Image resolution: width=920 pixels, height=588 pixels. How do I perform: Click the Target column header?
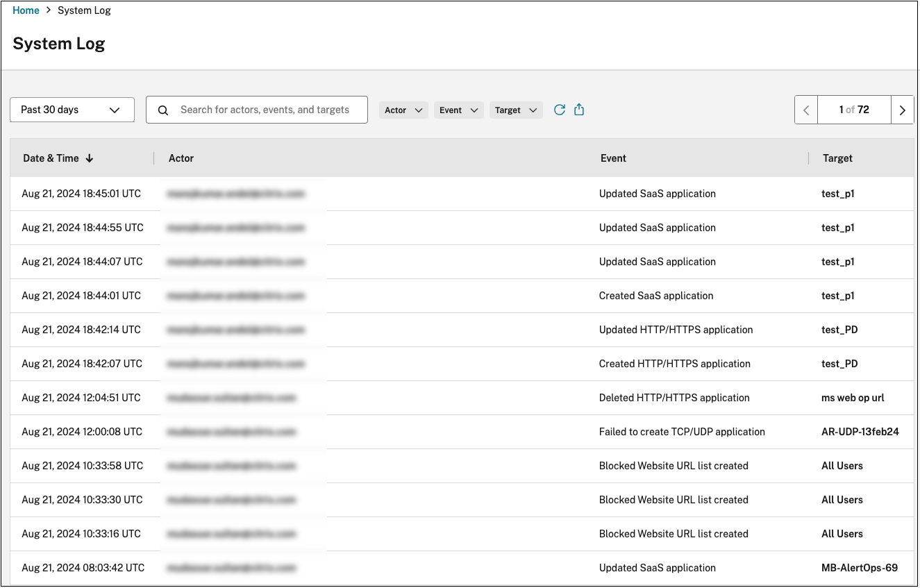pyautogui.click(x=837, y=158)
